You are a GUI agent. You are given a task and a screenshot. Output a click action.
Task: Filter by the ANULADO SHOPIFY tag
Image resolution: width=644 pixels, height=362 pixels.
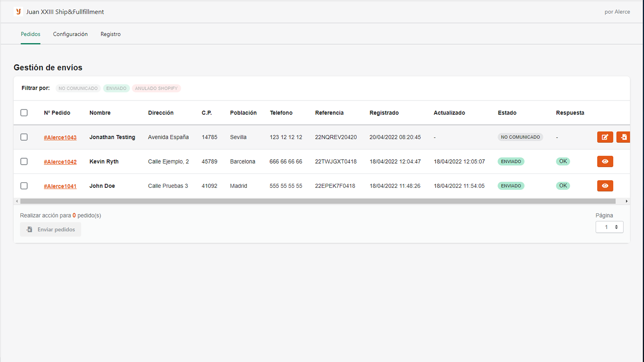(156, 88)
